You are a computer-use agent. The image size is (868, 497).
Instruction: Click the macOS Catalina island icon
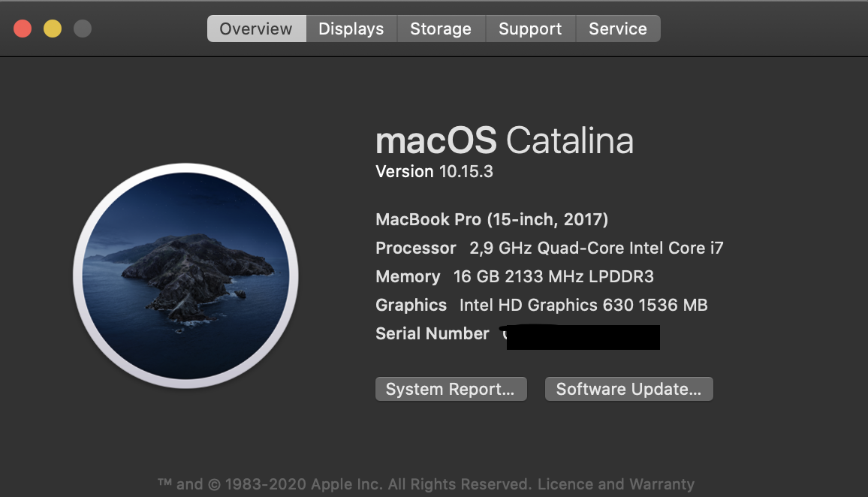tap(185, 276)
